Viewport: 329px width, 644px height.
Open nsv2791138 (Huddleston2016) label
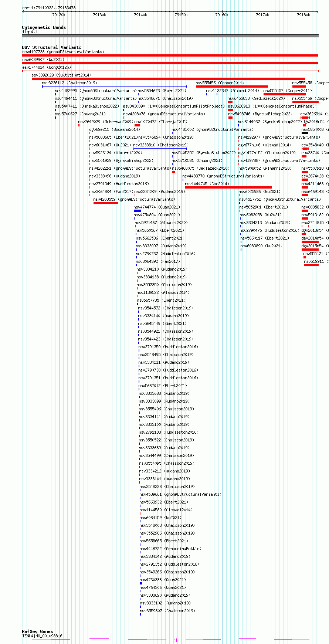(169, 432)
